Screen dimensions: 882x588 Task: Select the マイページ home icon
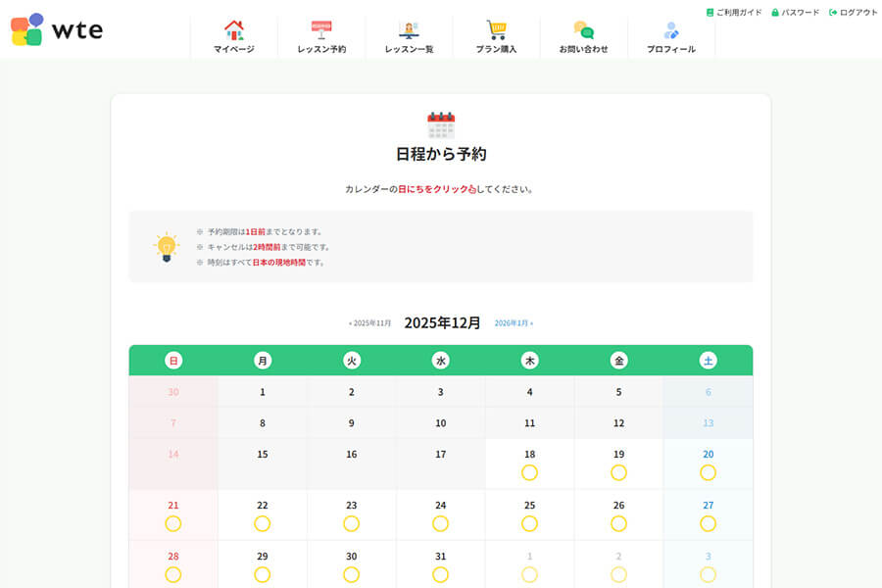(x=235, y=27)
